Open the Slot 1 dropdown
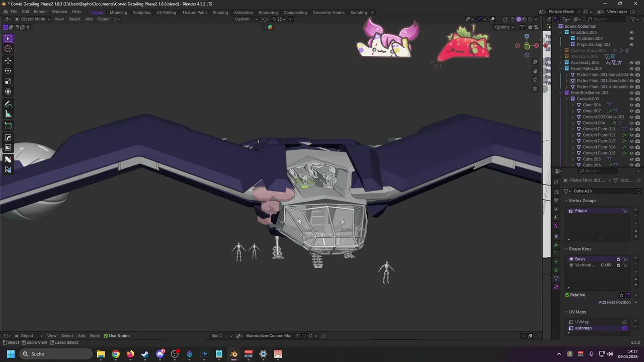 tap(222, 336)
